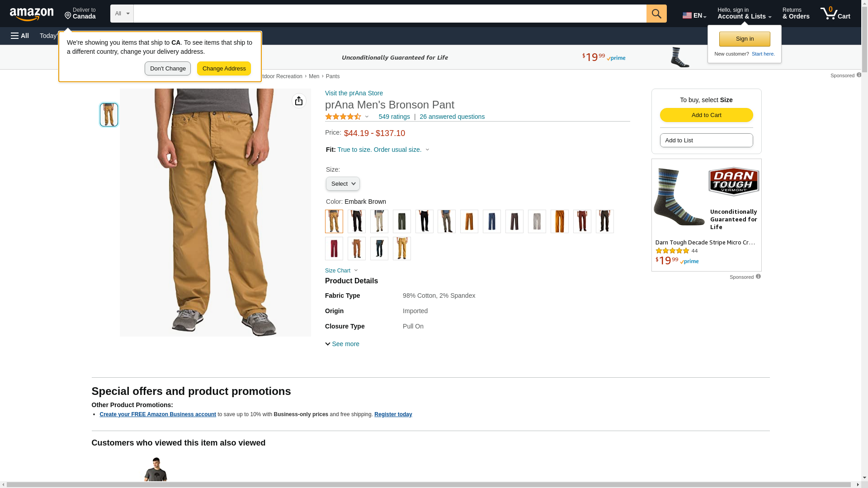Open Visit the prAna Store link
868x488 pixels.
click(354, 93)
